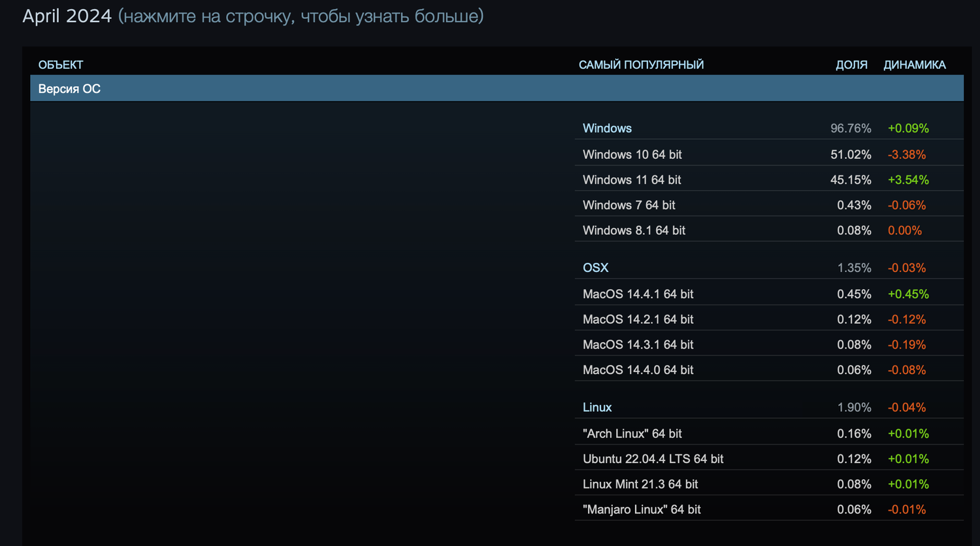980x546 pixels.
Task: Click the Arch Linux share 0.16%
Action: pyautogui.click(x=854, y=434)
